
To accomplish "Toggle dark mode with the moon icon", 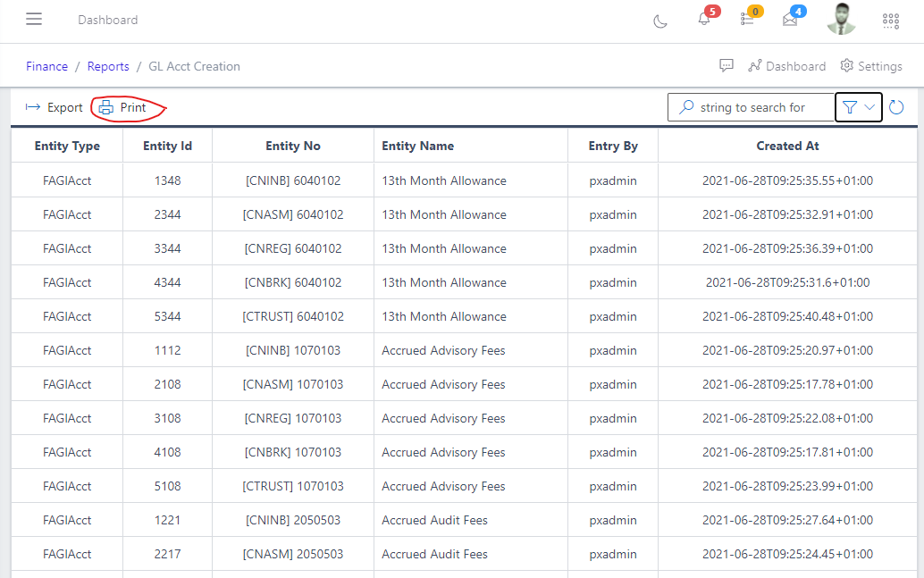I will coord(660,21).
